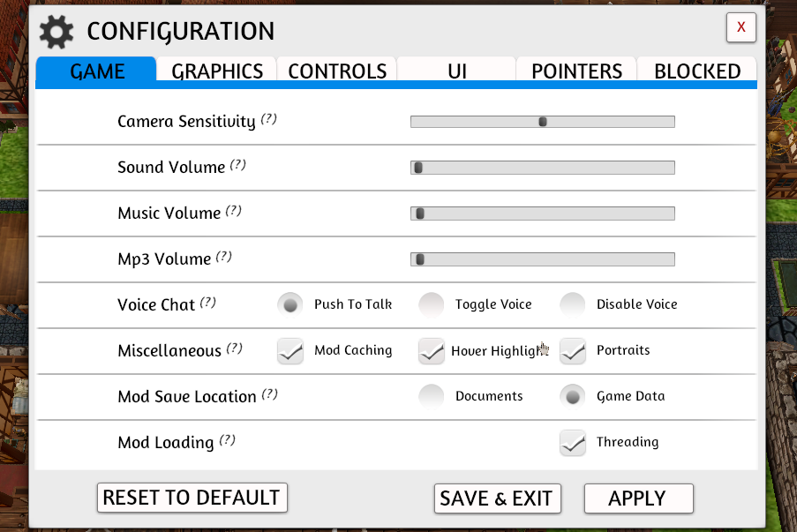Click the Camera Sensitivity slider handle
This screenshot has height=532, width=797.
pyautogui.click(x=543, y=122)
